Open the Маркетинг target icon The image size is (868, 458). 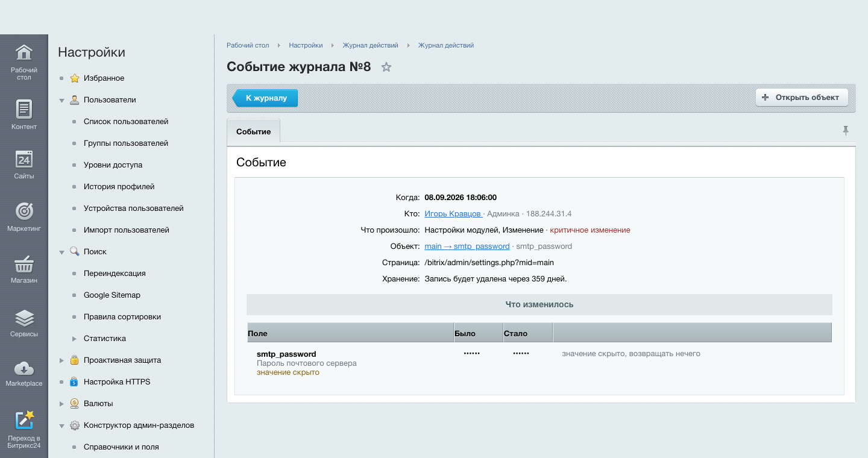pos(24,211)
